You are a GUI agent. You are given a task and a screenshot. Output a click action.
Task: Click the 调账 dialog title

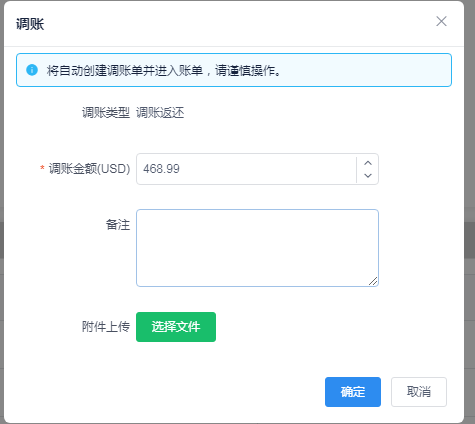tap(30, 24)
